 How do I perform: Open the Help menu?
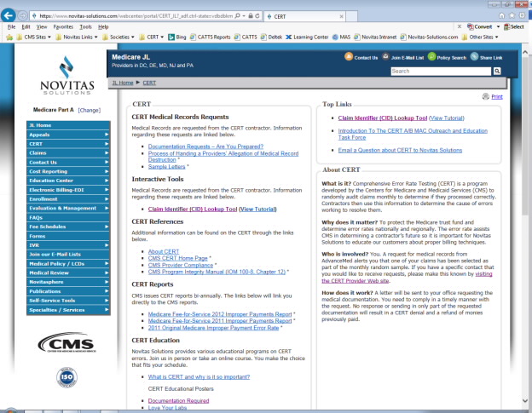103,26
